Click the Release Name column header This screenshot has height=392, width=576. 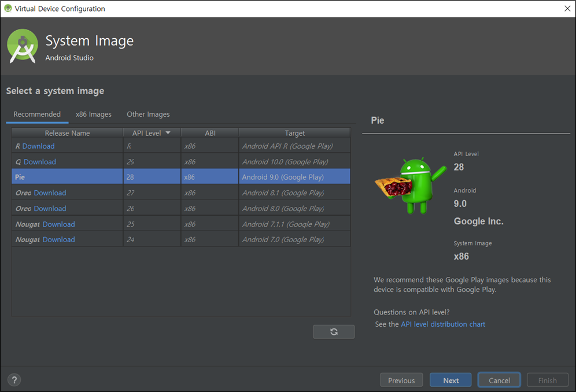click(x=67, y=132)
